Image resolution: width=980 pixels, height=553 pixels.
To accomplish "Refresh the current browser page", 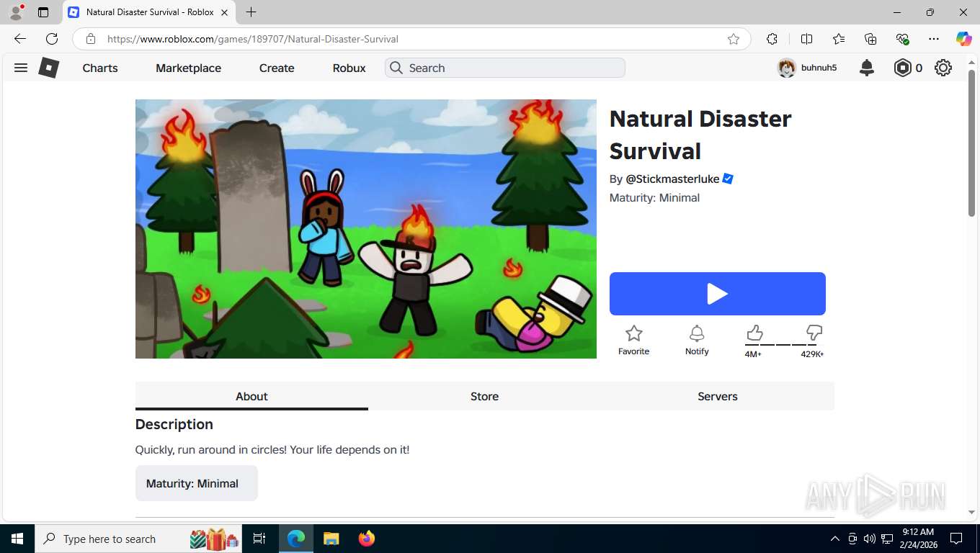I will pyautogui.click(x=52, y=39).
